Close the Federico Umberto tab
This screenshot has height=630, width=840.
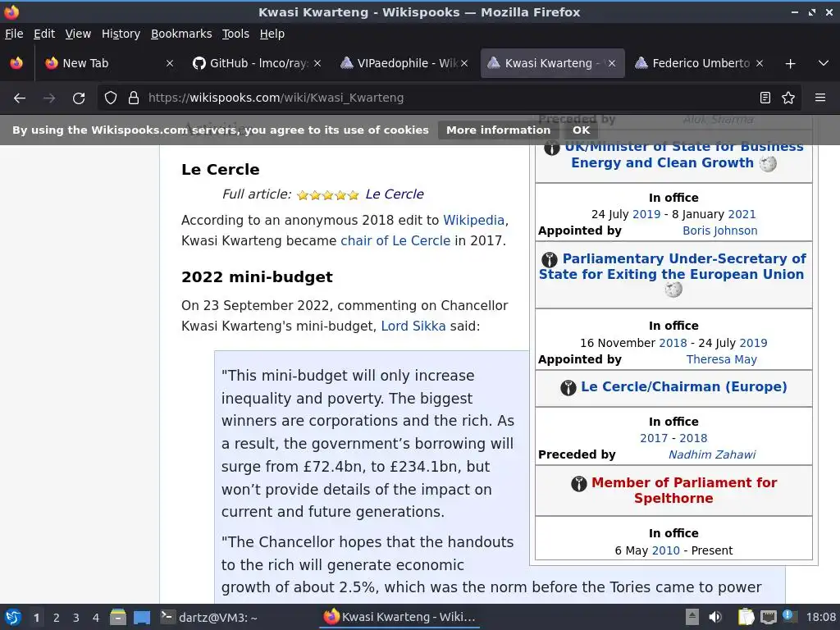tap(759, 63)
